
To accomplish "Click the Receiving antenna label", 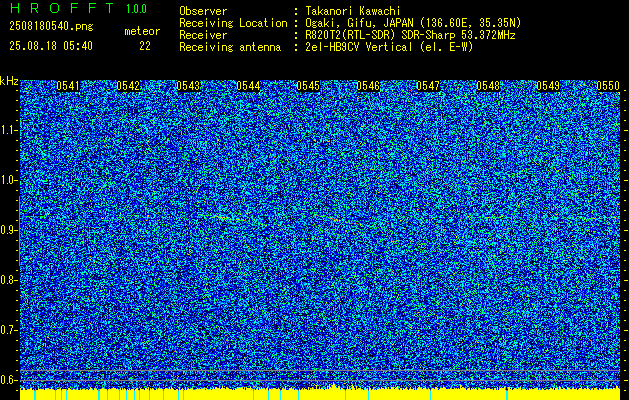I will tap(230, 47).
